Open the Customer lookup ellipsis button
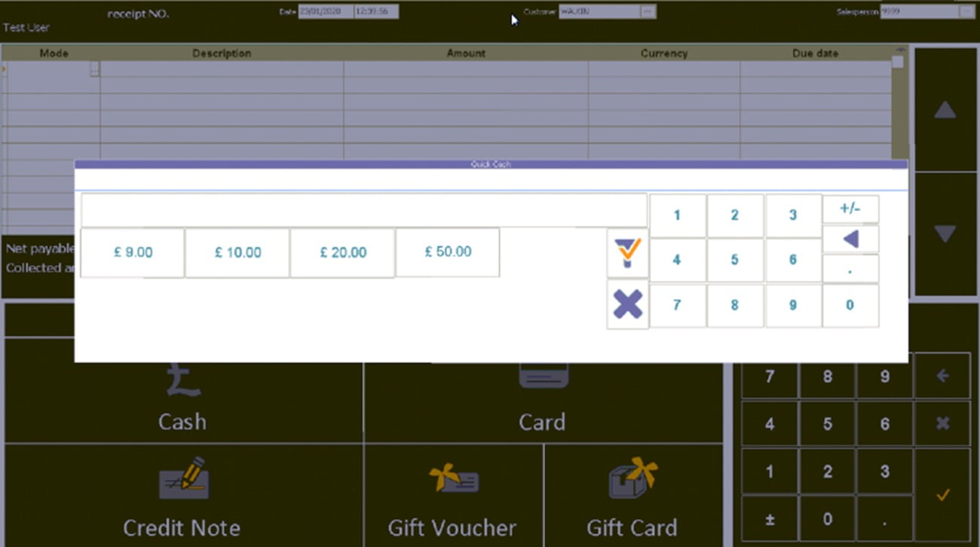Image resolution: width=980 pixels, height=547 pixels. [x=648, y=12]
